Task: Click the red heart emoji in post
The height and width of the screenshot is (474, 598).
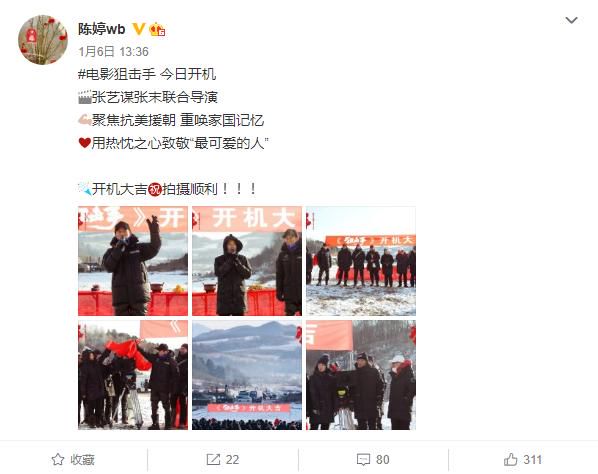Action: point(84,143)
